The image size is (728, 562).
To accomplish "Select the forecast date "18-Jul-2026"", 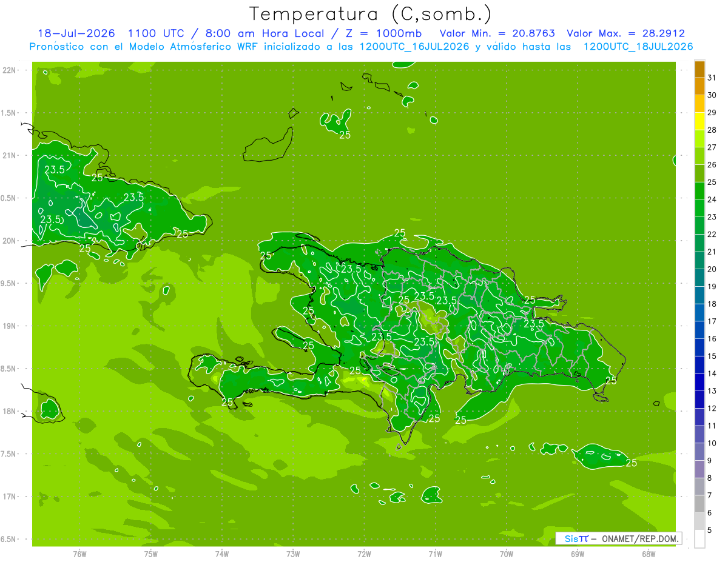I will (x=76, y=33).
